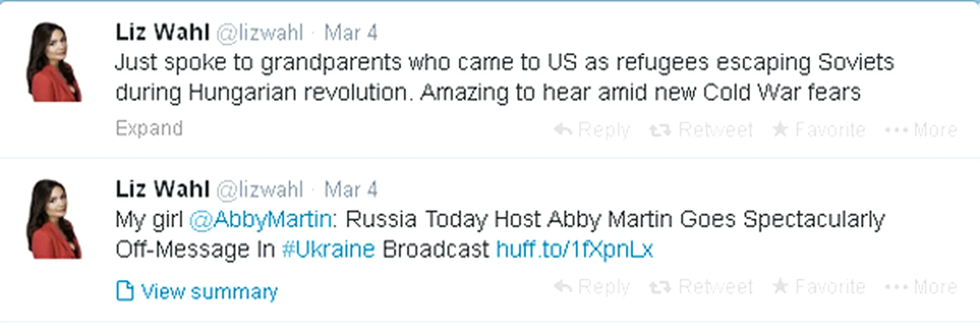Open More dots on the grandparents tweet
This screenshot has height=329, width=980.
click(897, 130)
